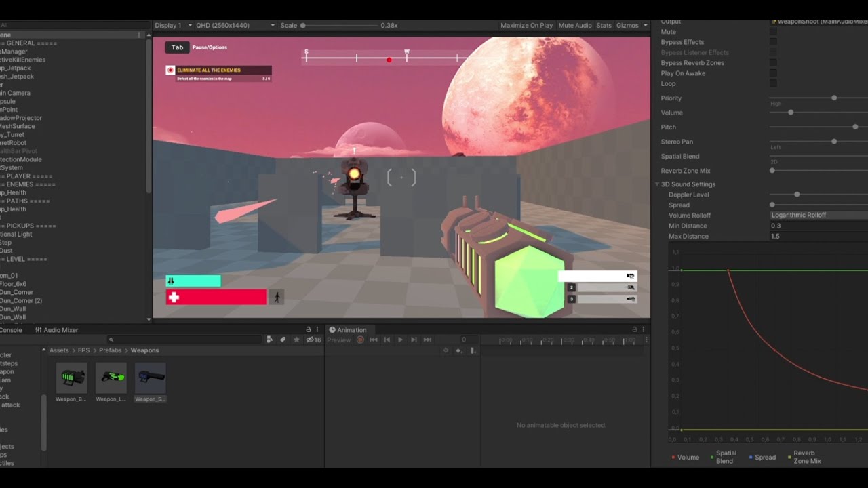Click the Gizmos button

pyautogui.click(x=627, y=25)
